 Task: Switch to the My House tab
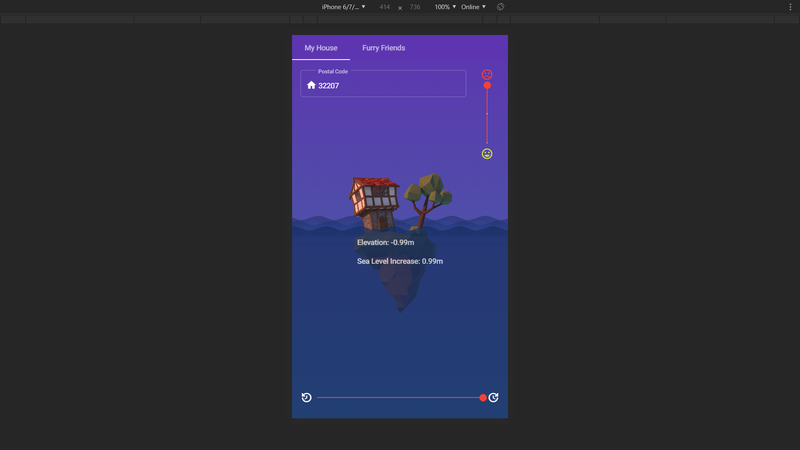[x=321, y=48]
